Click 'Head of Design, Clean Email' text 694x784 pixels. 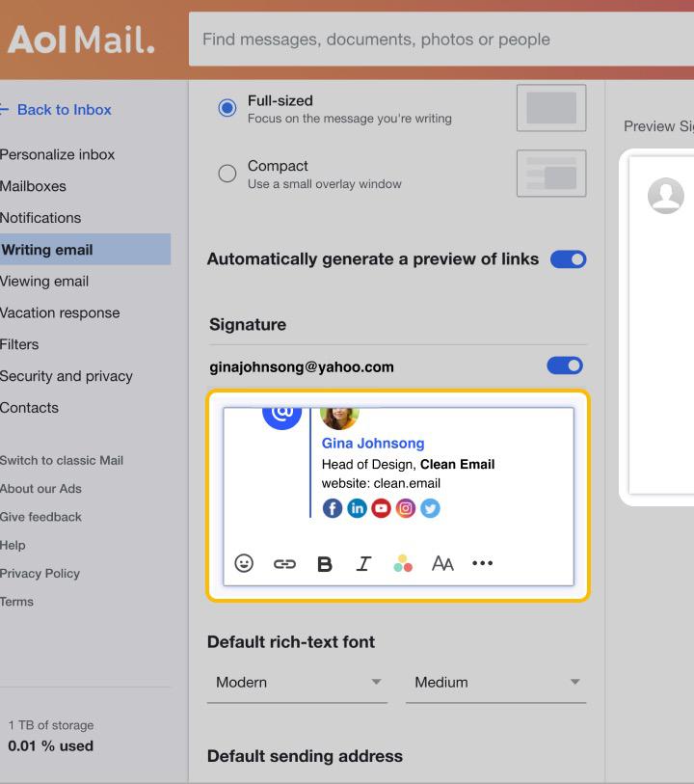pos(408,465)
